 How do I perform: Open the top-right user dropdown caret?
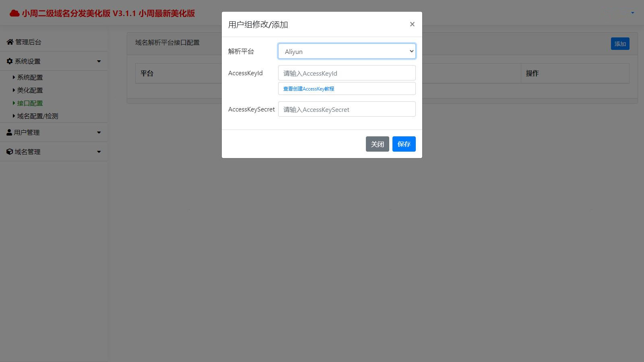(x=633, y=13)
